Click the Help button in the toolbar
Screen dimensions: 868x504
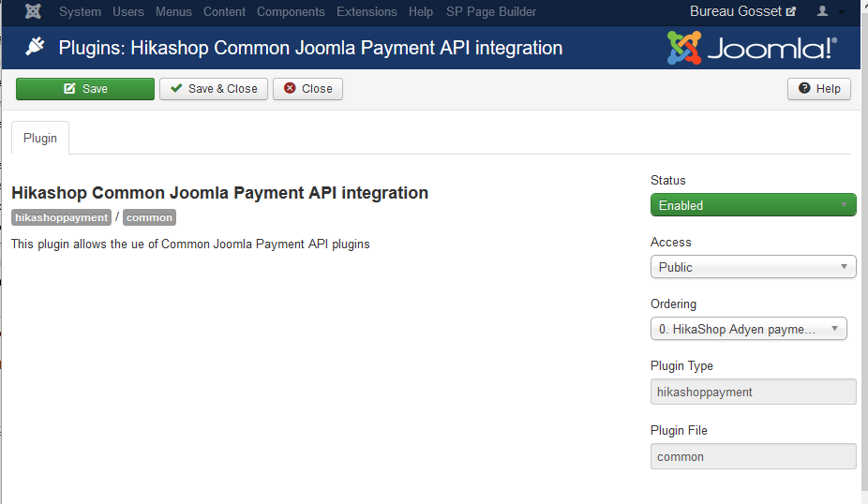819,88
